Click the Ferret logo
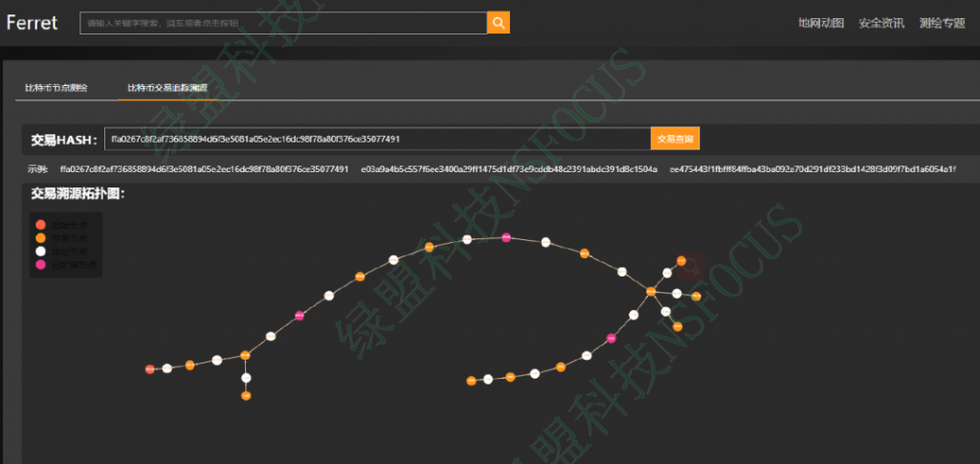 [x=32, y=22]
